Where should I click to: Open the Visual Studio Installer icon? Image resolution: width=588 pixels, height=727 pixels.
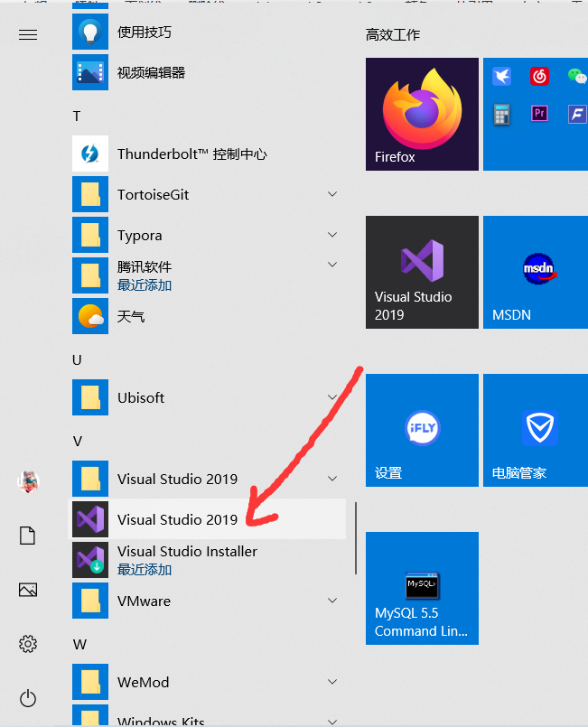(90, 560)
